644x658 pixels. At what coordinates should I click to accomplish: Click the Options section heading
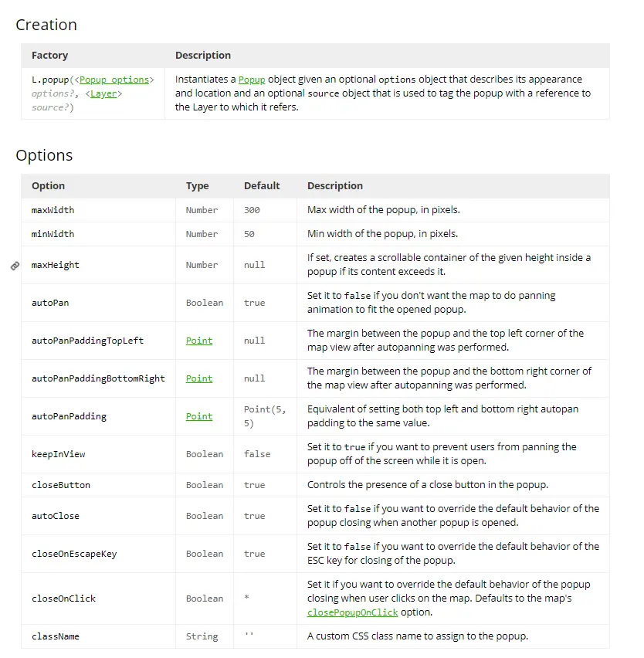(x=44, y=155)
